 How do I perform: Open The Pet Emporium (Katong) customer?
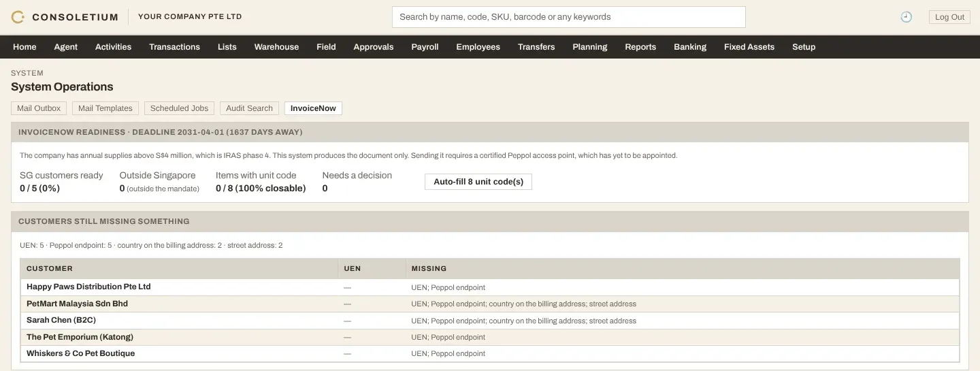click(80, 337)
